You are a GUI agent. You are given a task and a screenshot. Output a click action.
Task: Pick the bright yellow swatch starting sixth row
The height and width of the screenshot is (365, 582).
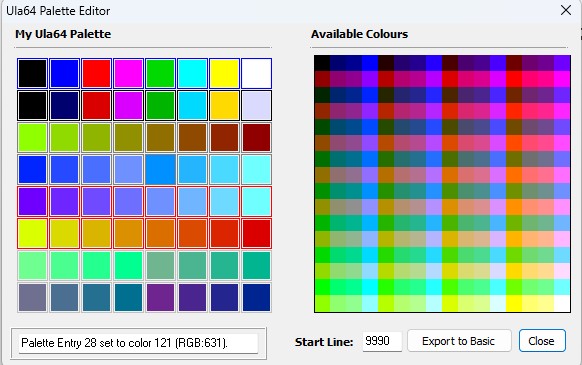(33, 234)
